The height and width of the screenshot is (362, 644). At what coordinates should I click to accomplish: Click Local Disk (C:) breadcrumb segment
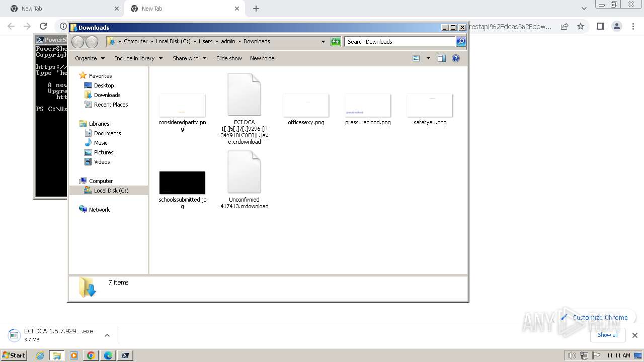pos(173,42)
